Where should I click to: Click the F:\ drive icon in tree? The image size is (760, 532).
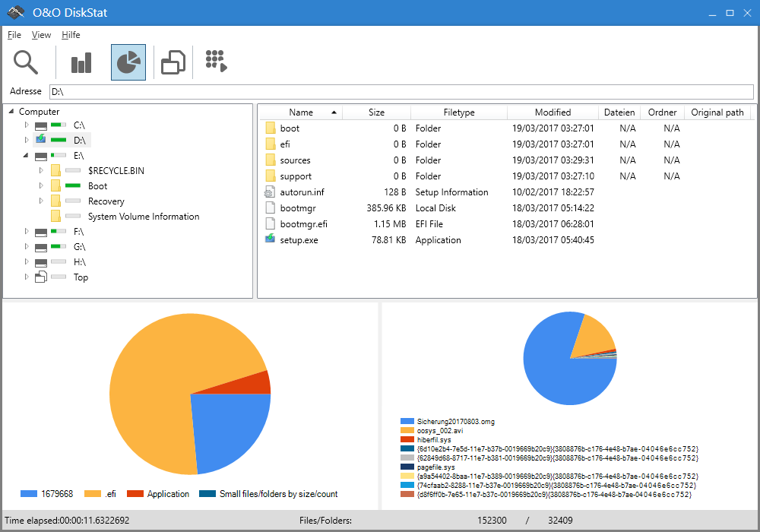click(41, 232)
